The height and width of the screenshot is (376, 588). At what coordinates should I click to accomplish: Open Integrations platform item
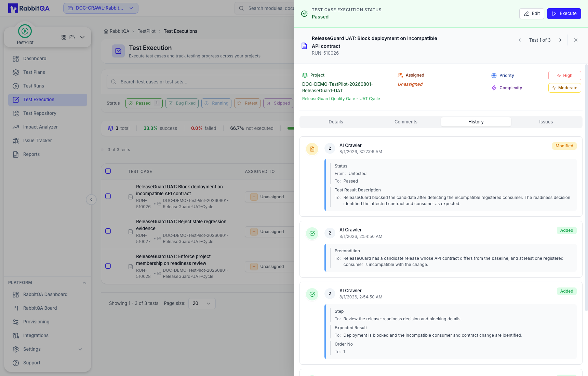[48, 335]
